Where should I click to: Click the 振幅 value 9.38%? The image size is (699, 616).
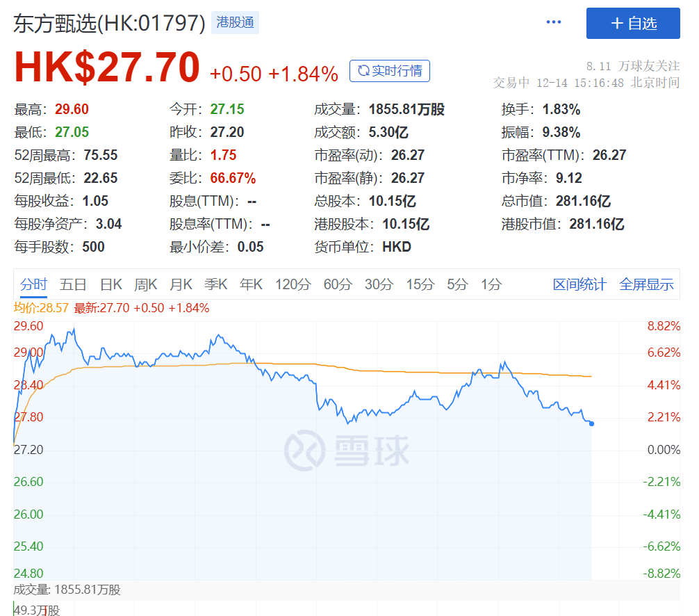561,132
